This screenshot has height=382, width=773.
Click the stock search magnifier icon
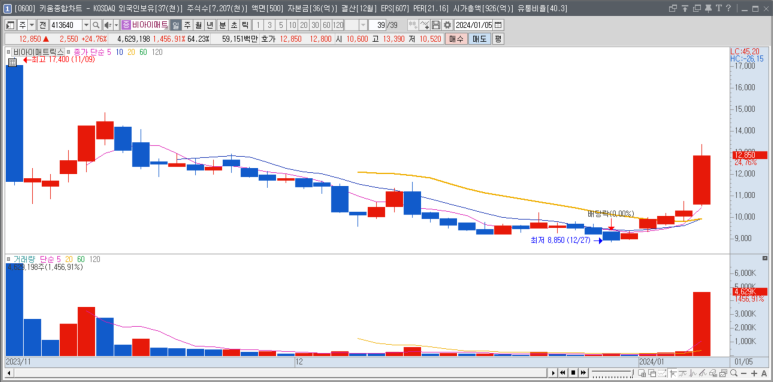click(x=96, y=25)
